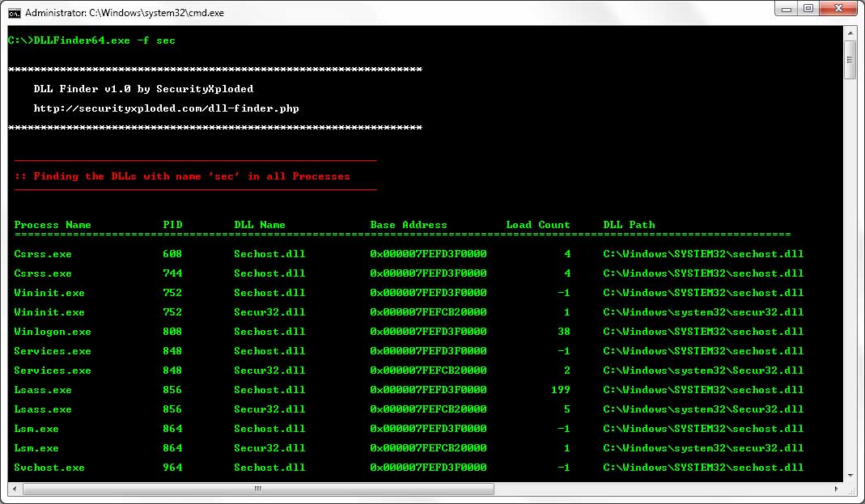This screenshot has width=865, height=504.
Task: Click the horizontal scrollbar left arrow
Action: click(x=14, y=489)
